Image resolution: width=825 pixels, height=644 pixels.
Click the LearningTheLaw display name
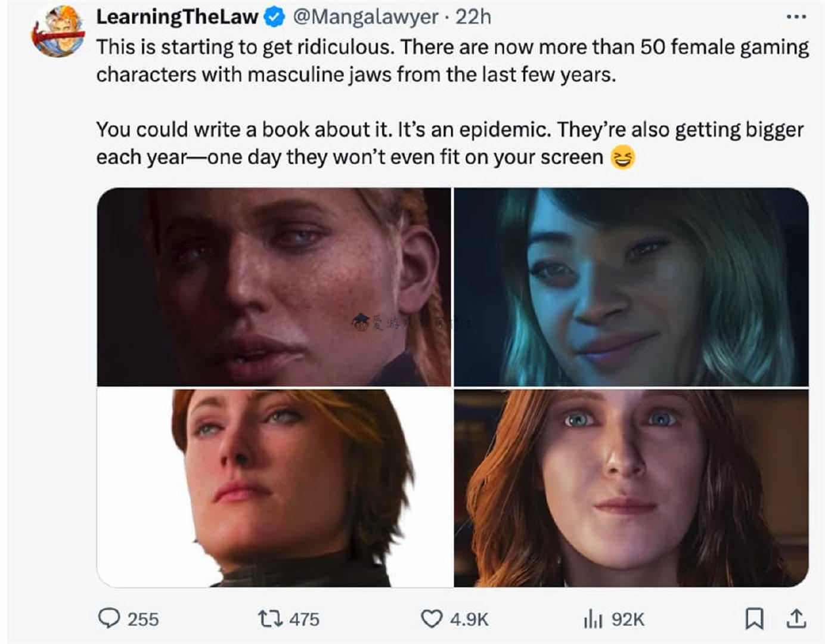point(177,17)
